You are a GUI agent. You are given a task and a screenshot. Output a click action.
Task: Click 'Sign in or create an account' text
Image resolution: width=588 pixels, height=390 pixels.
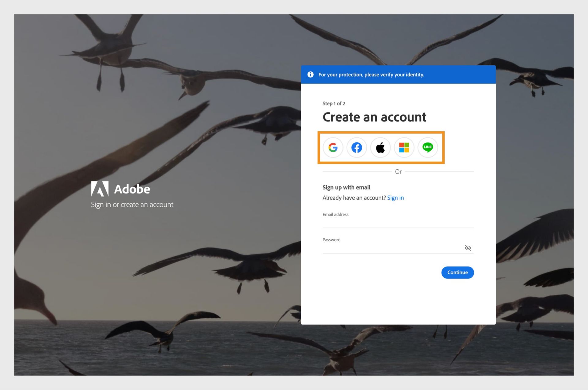pyautogui.click(x=132, y=205)
